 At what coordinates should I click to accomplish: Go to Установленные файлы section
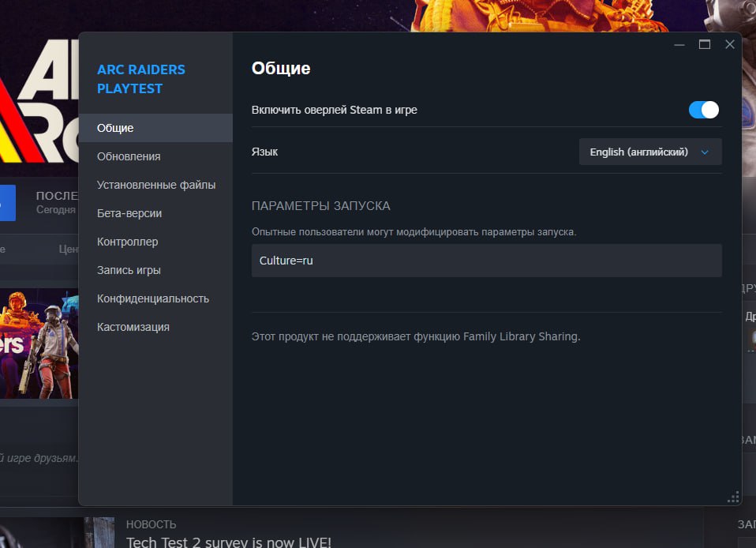pyautogui.click(x=156, y=185)
